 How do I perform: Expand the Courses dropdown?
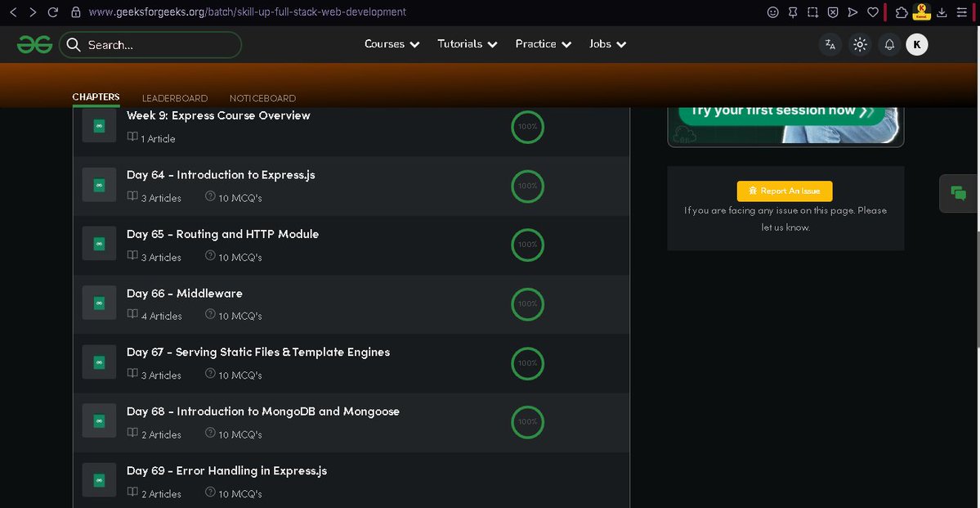[391, 44]
